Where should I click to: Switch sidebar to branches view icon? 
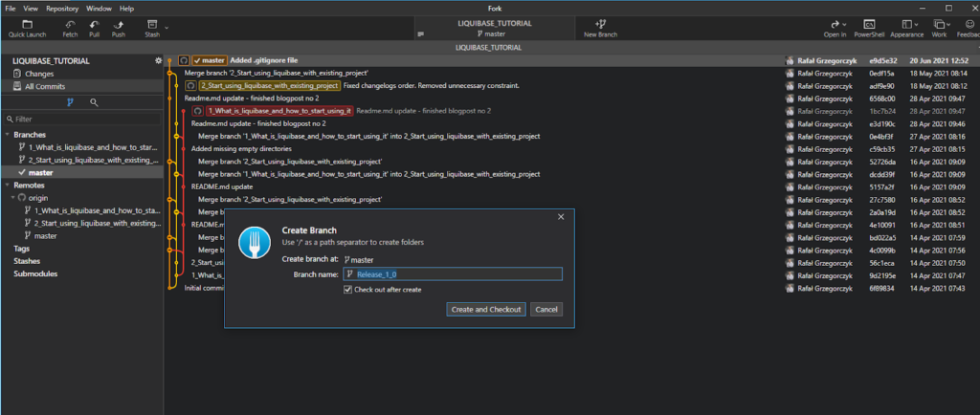[70, 102]
